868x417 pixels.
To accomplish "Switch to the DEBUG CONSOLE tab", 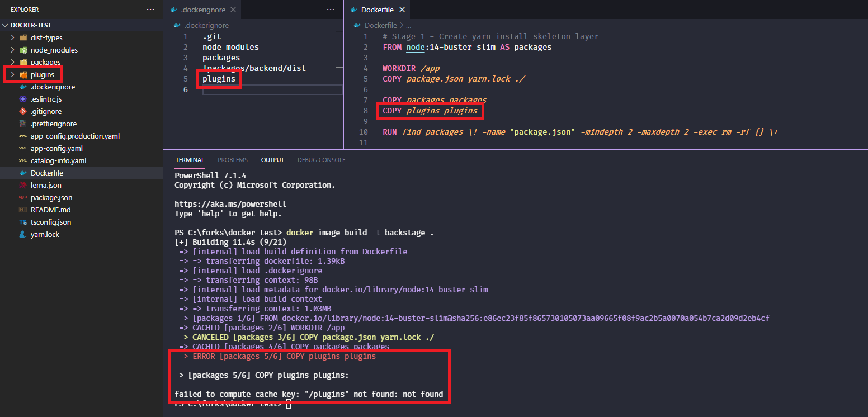I will (x=321, y=159).
